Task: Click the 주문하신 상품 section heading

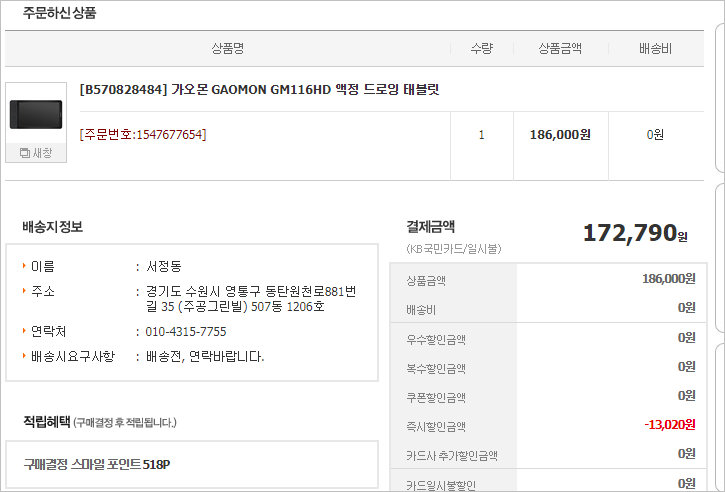Action: click(x=59, y=13)
